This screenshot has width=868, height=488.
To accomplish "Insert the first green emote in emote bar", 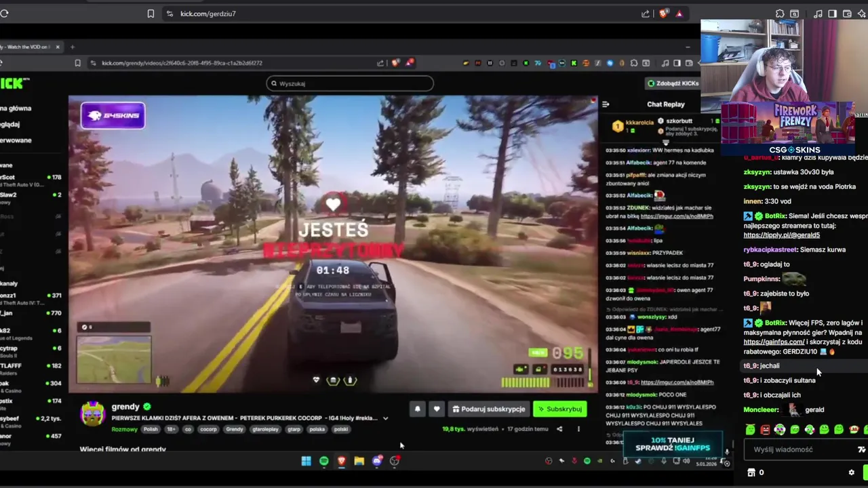I will click(x=750, y=430).
